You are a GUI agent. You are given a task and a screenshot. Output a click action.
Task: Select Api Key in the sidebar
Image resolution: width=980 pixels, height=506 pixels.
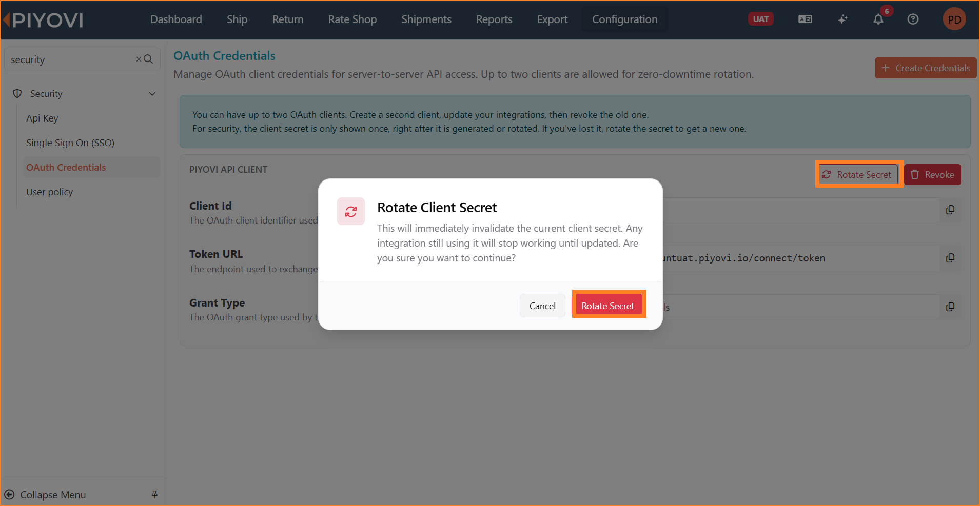click(x=42, y=118)
